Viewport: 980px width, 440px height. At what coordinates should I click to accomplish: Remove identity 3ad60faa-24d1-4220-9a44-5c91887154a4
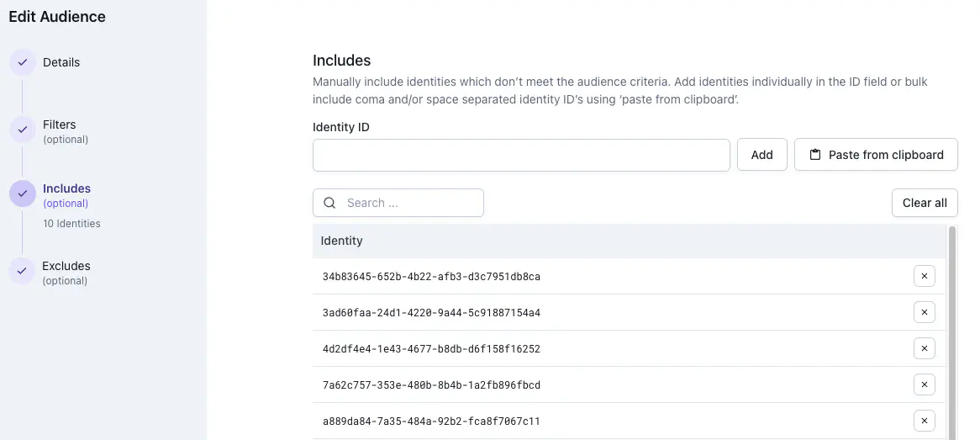tap(925, 312)
